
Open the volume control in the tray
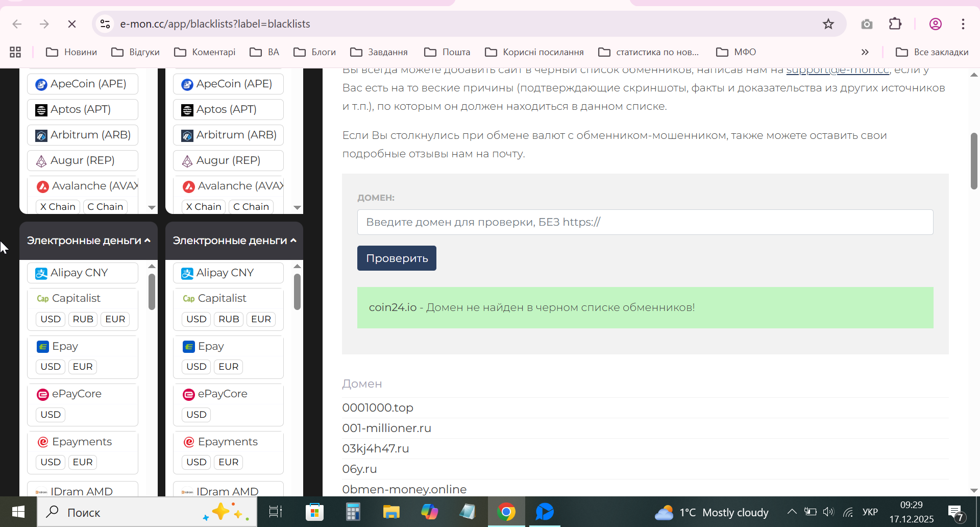(828, 512)
